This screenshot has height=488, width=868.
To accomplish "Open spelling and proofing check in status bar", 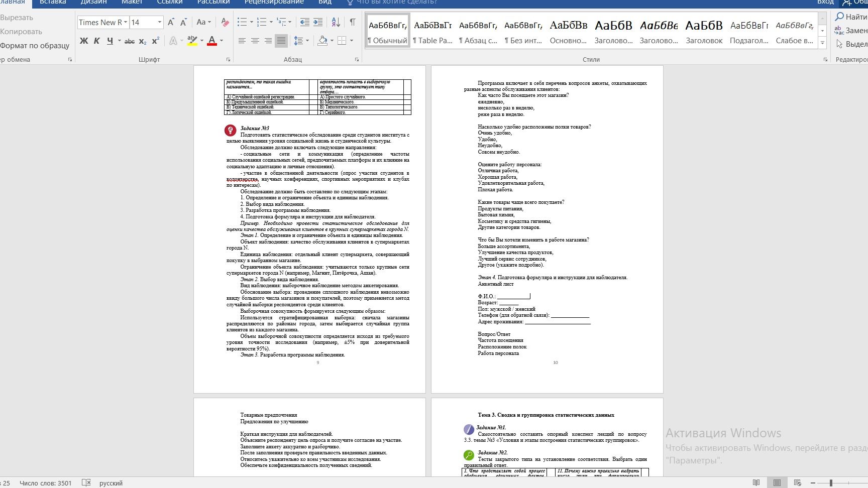I will point(86,483).
